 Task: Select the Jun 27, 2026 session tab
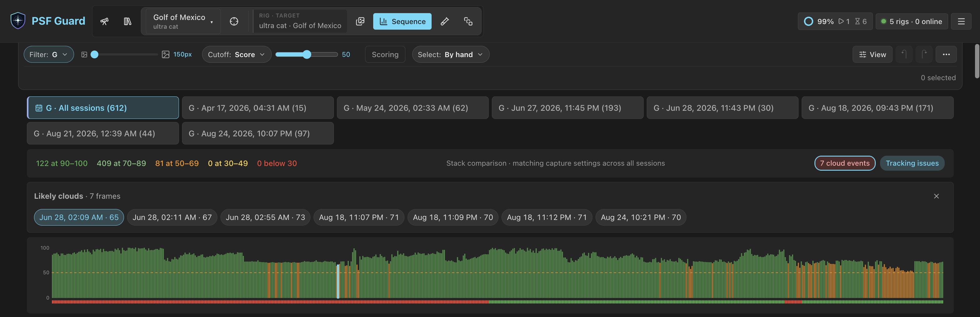(x=567, y=108)
